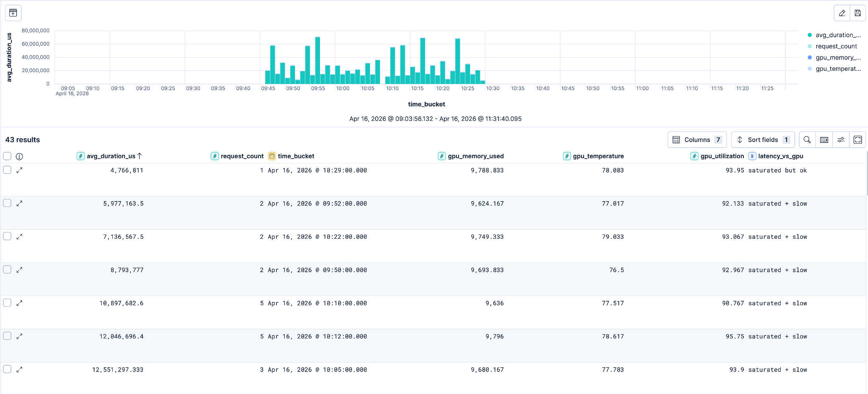Expand row with avg duration 12,551,297.333

[19, 370]
